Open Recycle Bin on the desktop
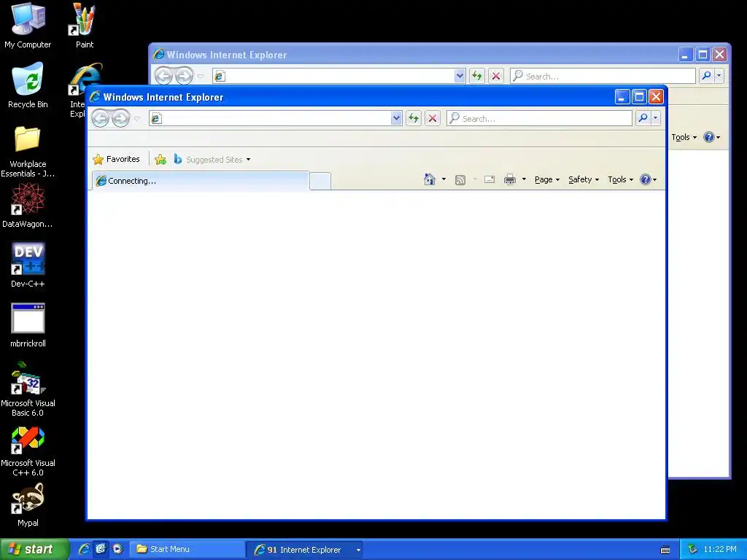Viewport: 747px width, 560px height. [28, 86]
